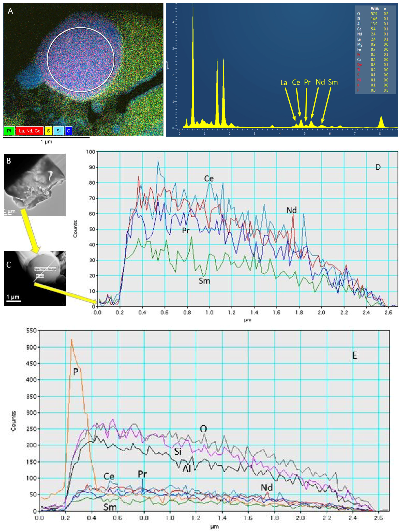Image resolution: width=401 pixels, height=532 pixels.
Task: Click the Pr curve label in panel D
Action: click(185, 231)
